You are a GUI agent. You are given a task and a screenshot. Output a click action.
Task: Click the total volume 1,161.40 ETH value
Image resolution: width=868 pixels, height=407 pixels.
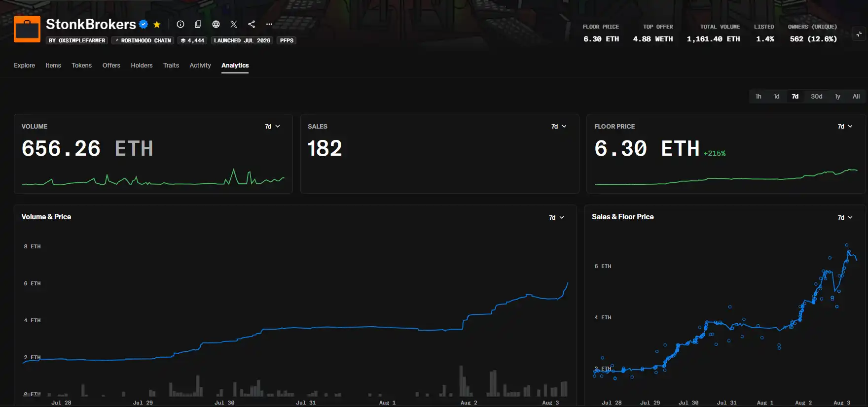point(713,39)
